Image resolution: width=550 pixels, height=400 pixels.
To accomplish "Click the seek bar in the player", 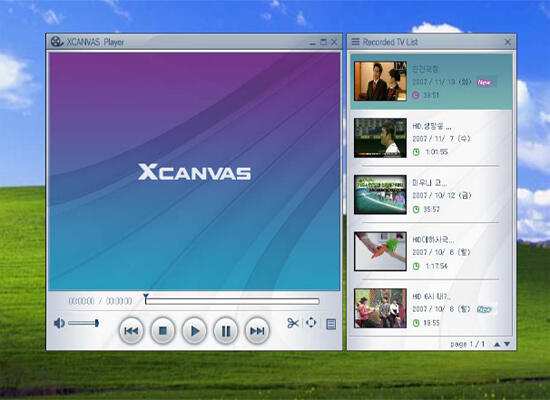I will coord(232,301).
